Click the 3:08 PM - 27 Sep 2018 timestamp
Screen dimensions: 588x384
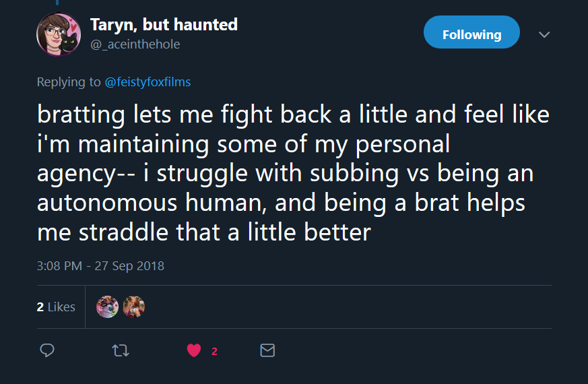(x=100, y=265)
